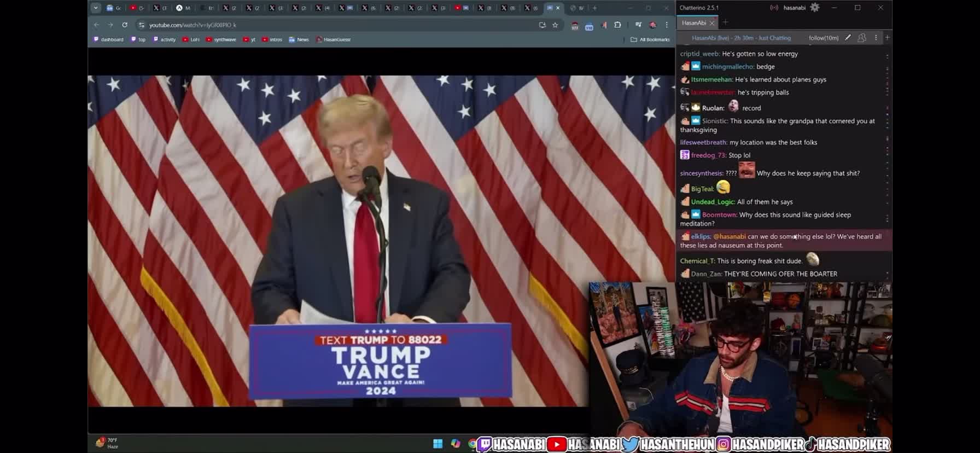This screenshot has width=980, height=453.
Task: Add a new split with the header plus
Action: pos(887,38)
